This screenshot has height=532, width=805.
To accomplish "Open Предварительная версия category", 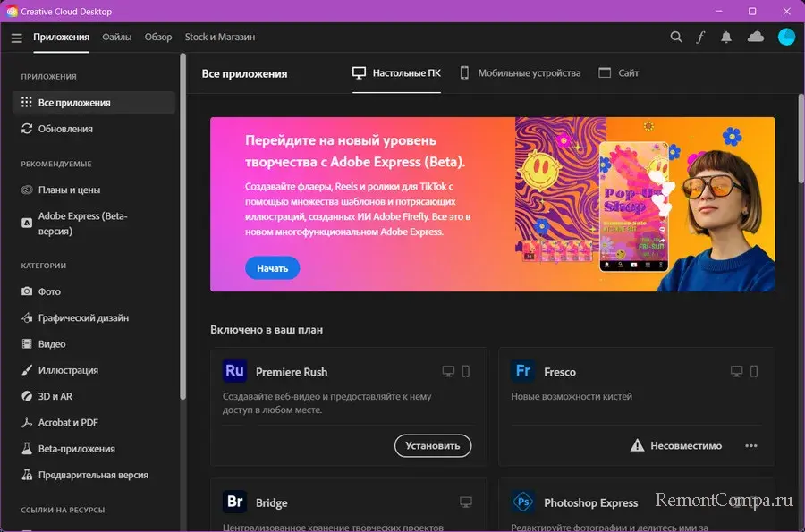I will pyautogui.click(x=93, y=475).
